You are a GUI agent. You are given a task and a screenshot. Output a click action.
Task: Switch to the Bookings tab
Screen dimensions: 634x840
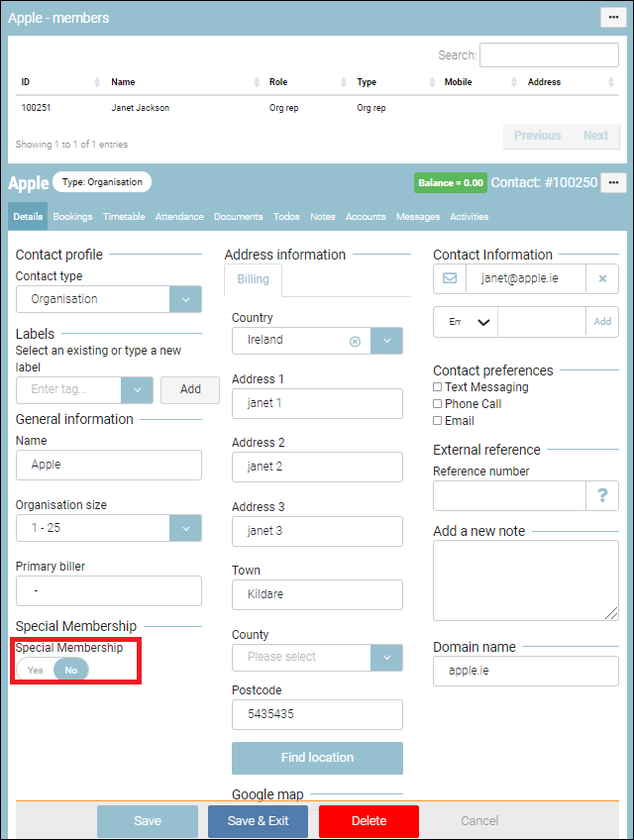[x=72, y=216]
